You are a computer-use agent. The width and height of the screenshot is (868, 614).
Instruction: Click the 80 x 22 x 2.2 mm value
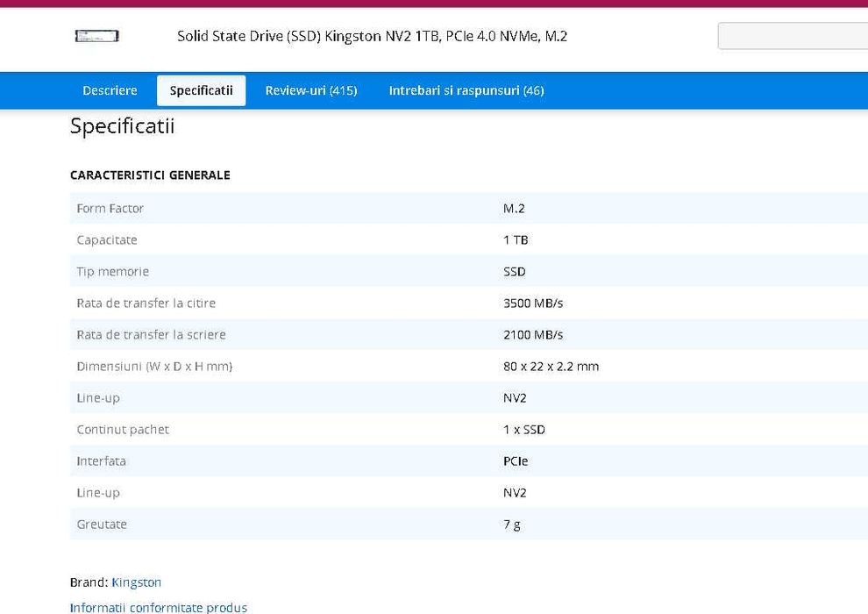click(551, 367)
